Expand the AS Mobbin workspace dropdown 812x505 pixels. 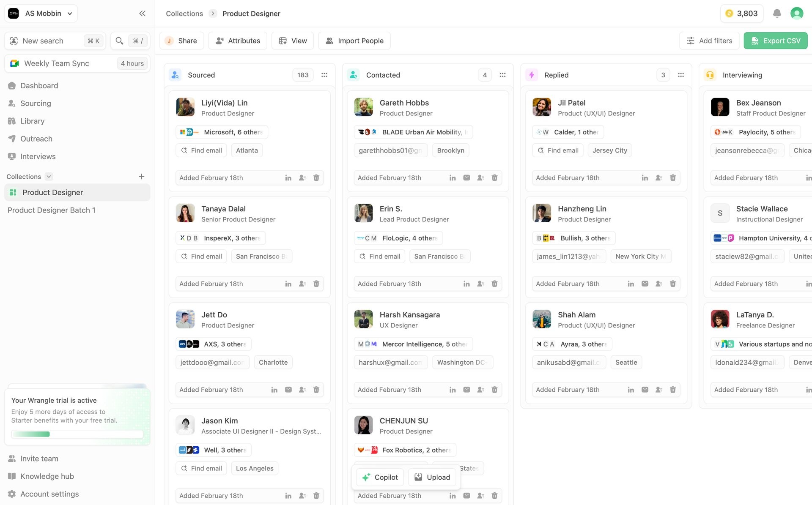(x=41, y=14)
